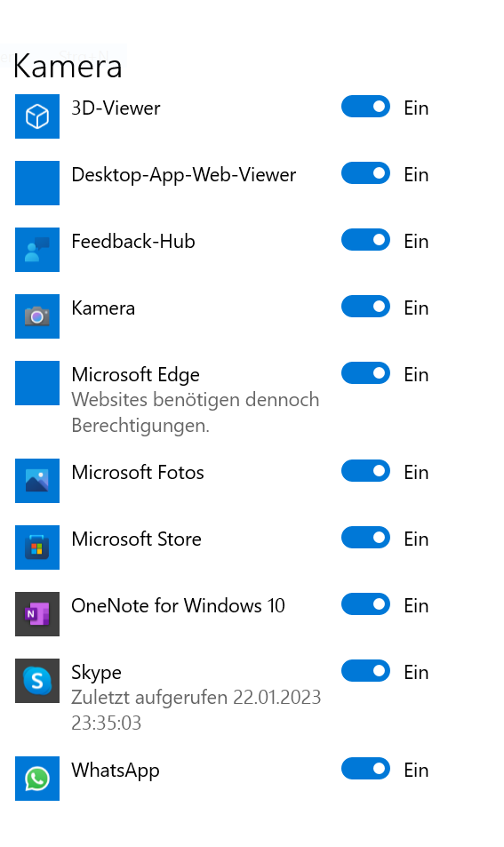Click the OneNote purple app icon

37,613
